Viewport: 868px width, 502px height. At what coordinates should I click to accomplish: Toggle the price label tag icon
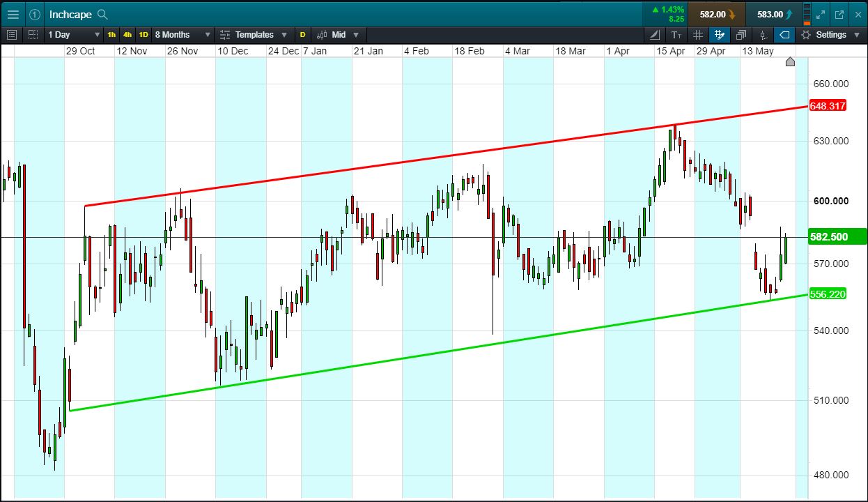(784, 34)
